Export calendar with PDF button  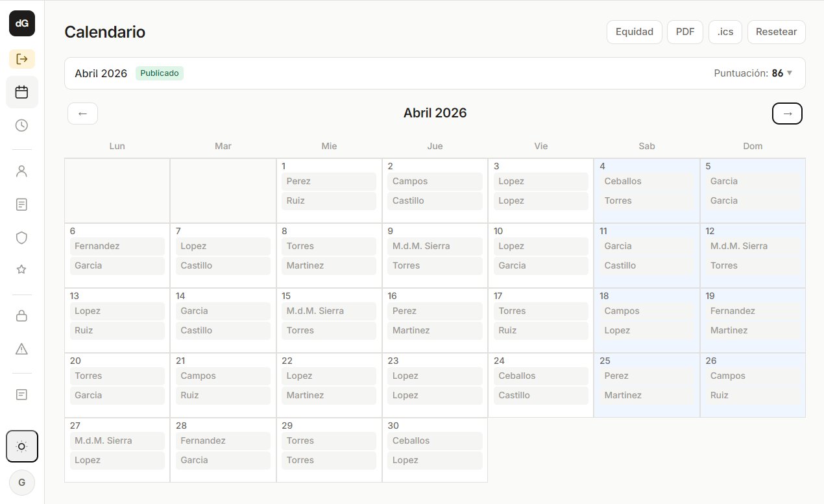(x=685, y=32)
